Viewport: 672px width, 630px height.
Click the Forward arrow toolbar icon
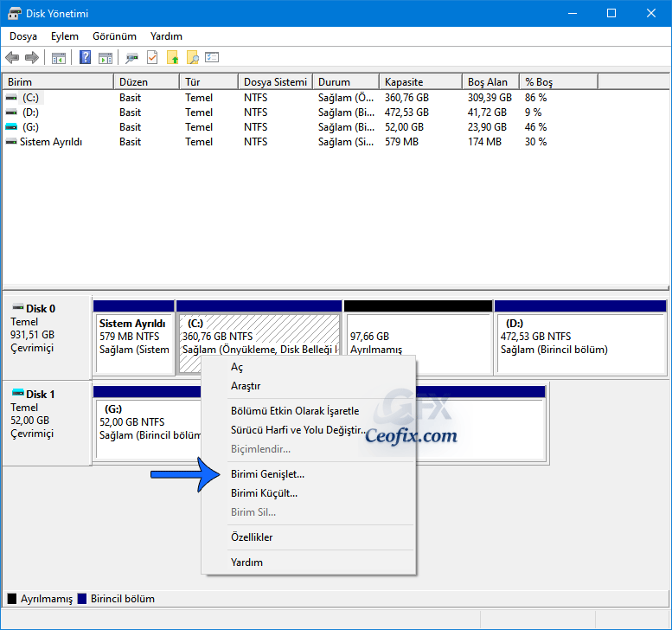click(32, 57)
